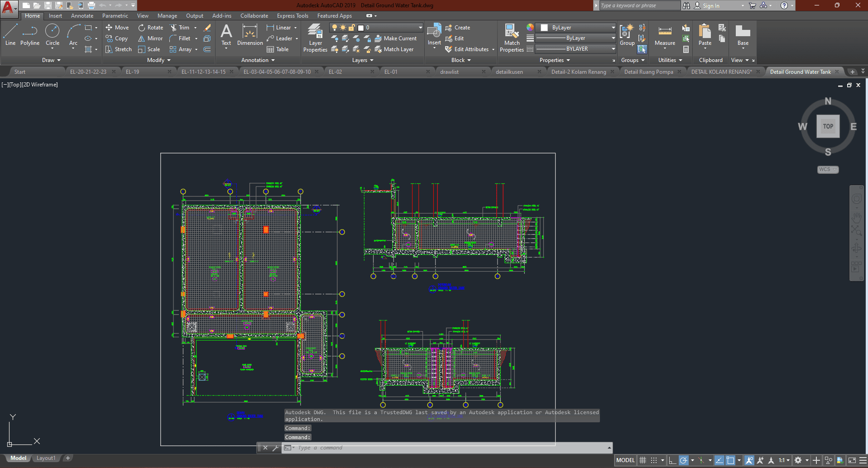Screen dimensions: 868x468
Task: Toggle polar tracking in status bar
Action: point(684,460)
